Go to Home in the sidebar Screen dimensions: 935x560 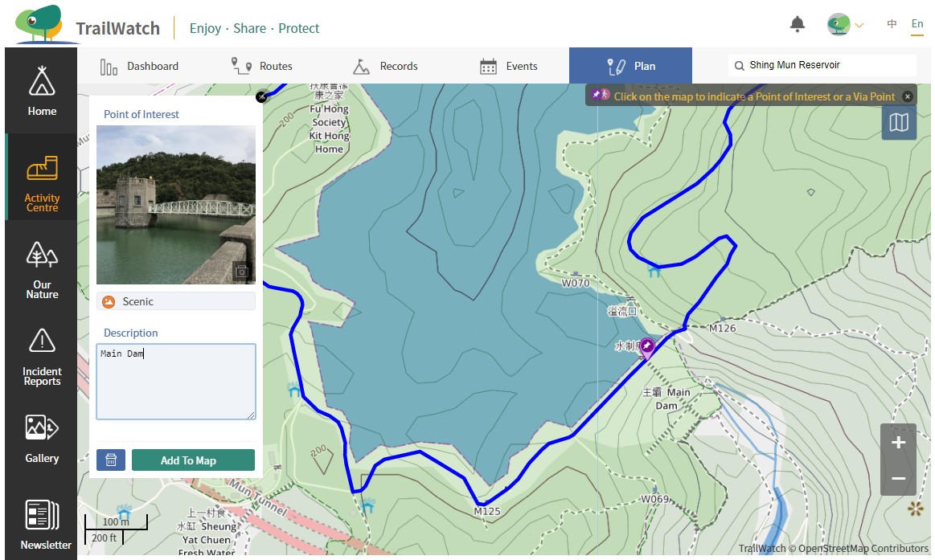(x=42, y=92)
